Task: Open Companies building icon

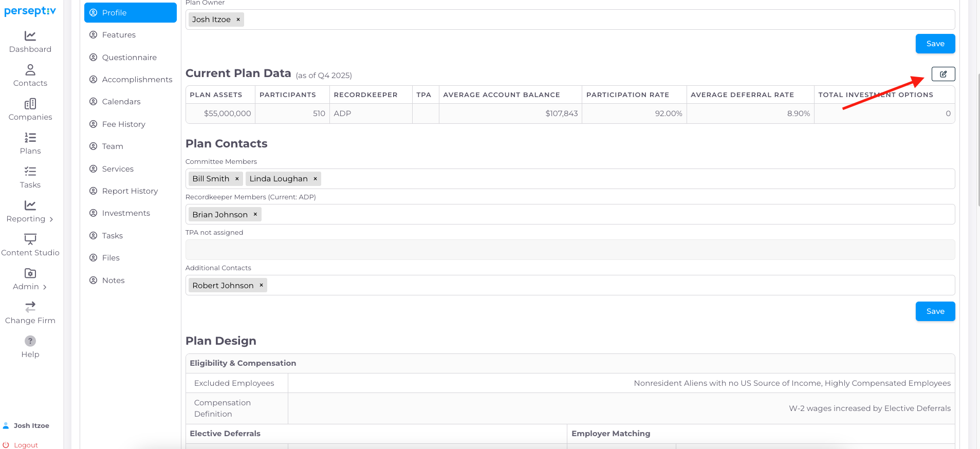Action: [x=30, y=103]
